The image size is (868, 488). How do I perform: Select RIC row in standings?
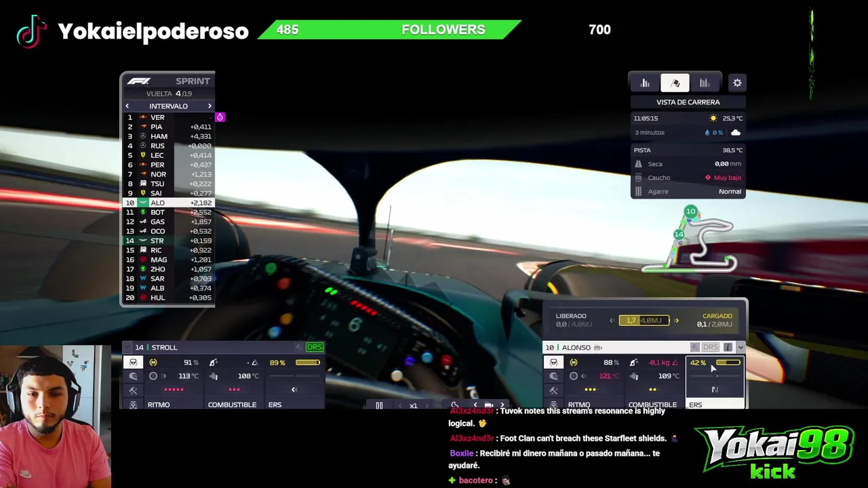(167, 250)
